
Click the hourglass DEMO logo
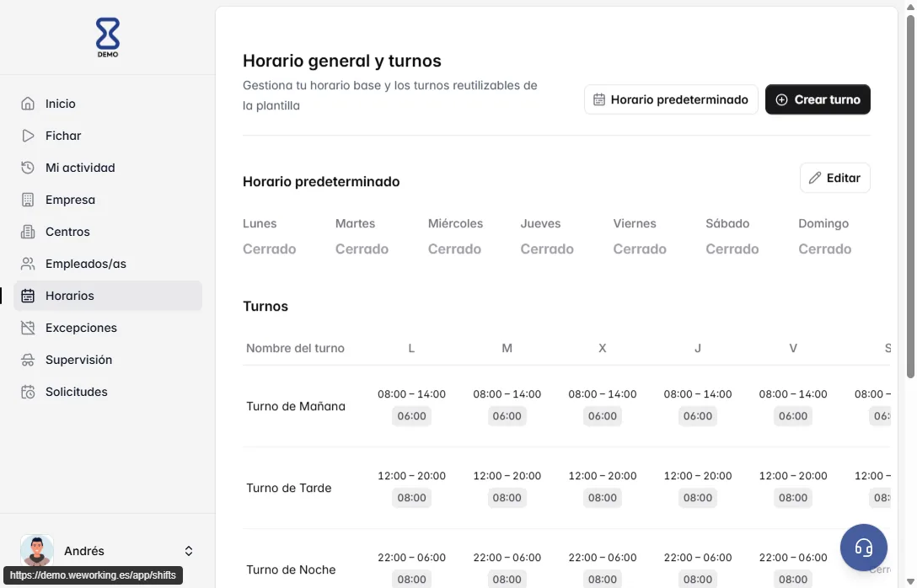pyautogui.click(x=108, y=37)
